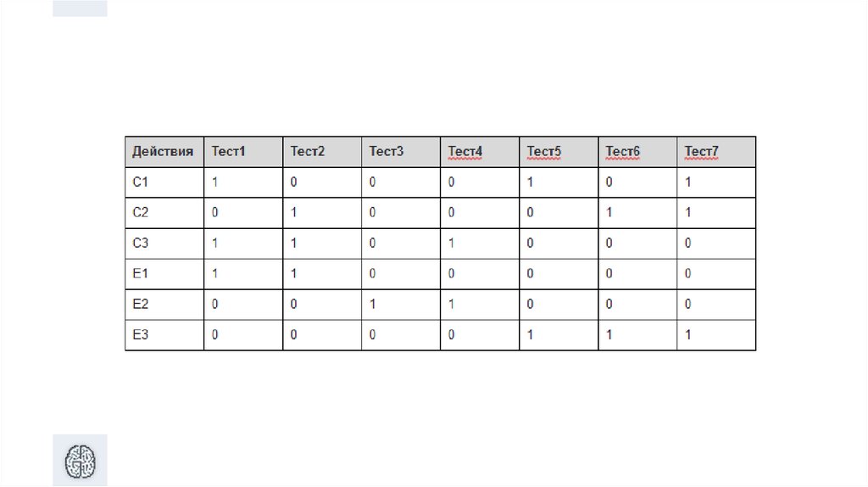Select the E2 row label
The height and width of the screenshot is (487, 868).
141,305
